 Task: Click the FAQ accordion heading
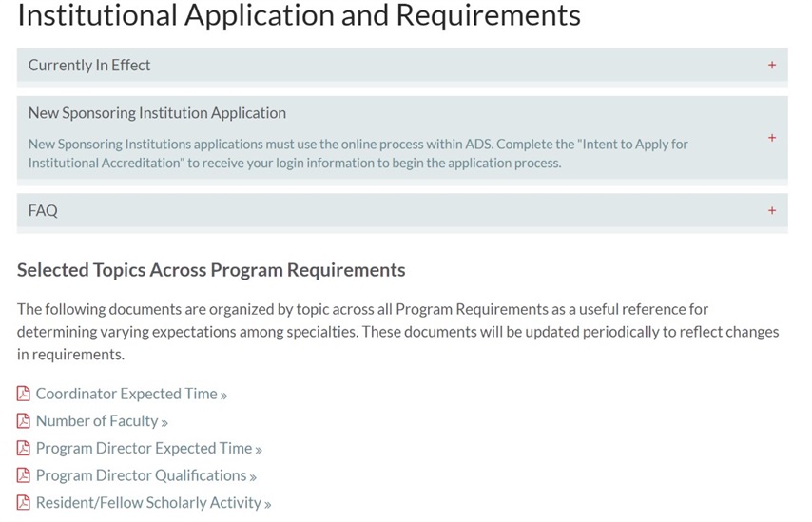43,211
